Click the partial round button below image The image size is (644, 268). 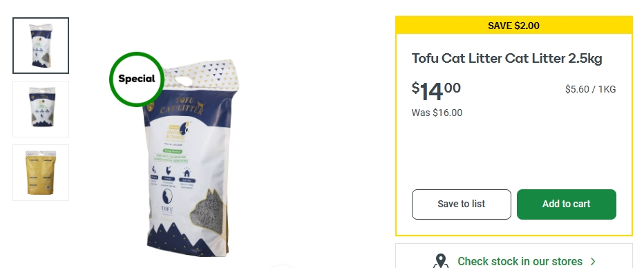pyautogui.click(x=281, y=266)
